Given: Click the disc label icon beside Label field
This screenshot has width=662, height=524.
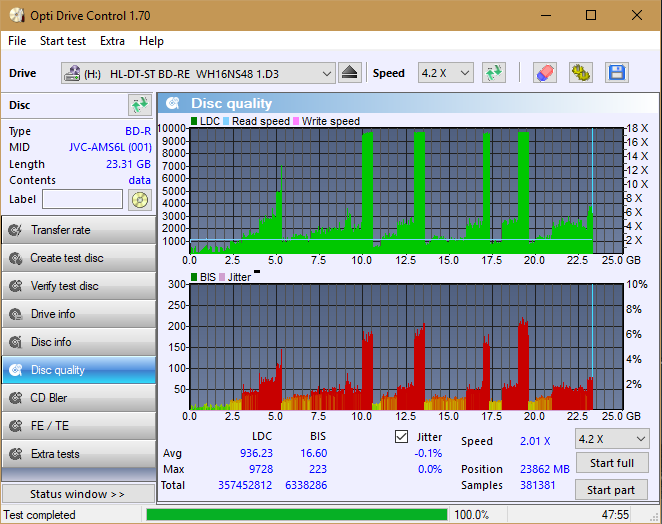Looking at the screenshot, I should 140,200.
